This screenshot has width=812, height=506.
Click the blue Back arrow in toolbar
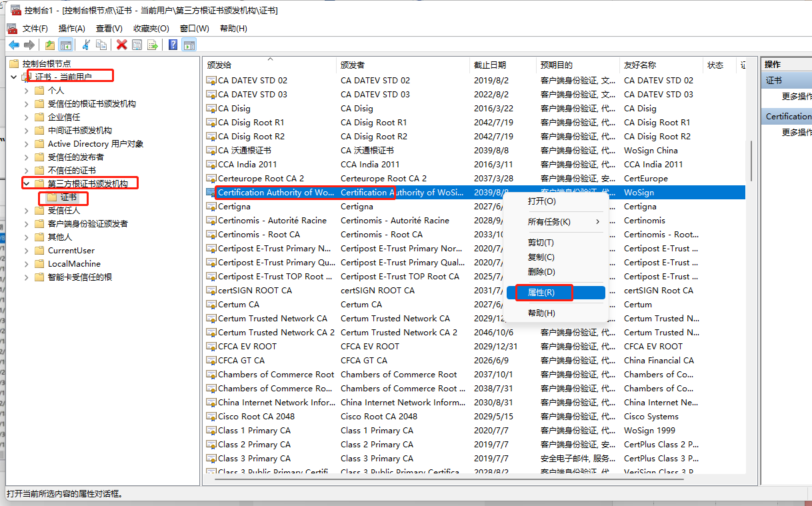pyautogui.click(x=14, y=45)
